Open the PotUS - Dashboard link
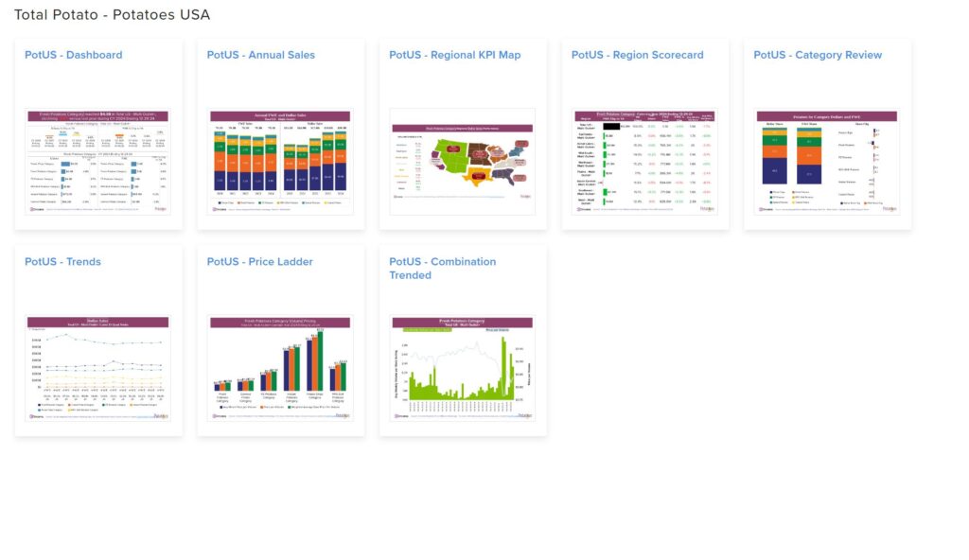969x560 pixels. 74,55
